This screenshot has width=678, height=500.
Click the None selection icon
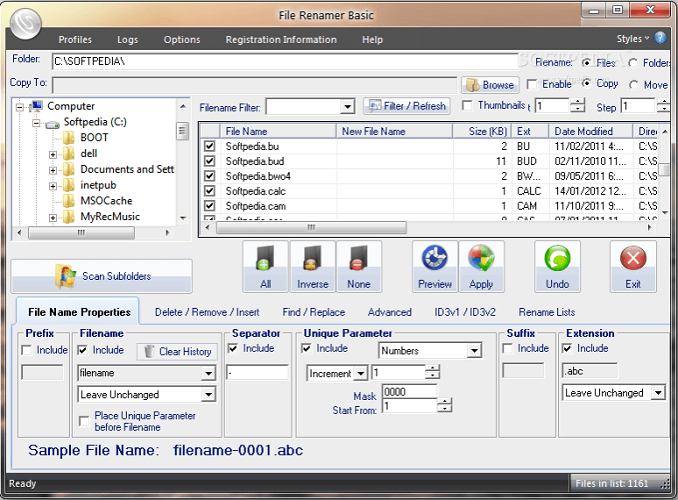coord(359,266)
